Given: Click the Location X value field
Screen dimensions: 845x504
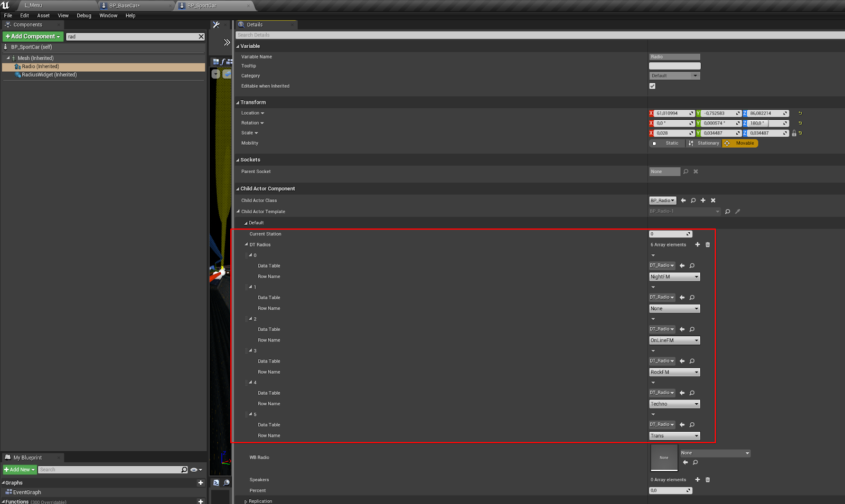Looking at the screenshot, I should (x=674, y=113).
